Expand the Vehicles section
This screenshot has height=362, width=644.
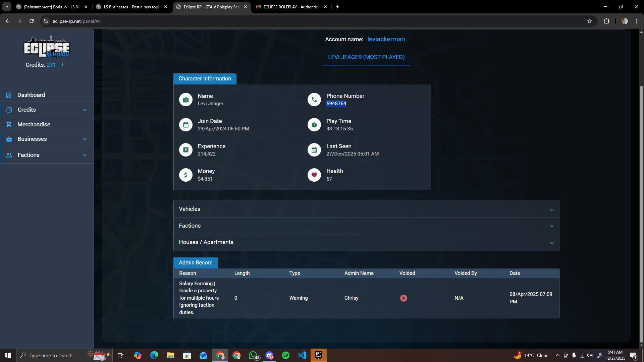pos(366,209)
